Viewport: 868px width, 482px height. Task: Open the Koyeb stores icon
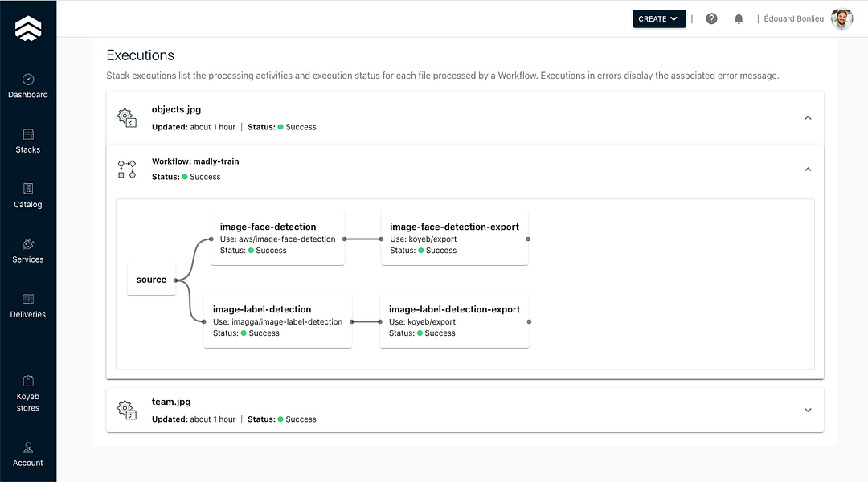(28, 381)
